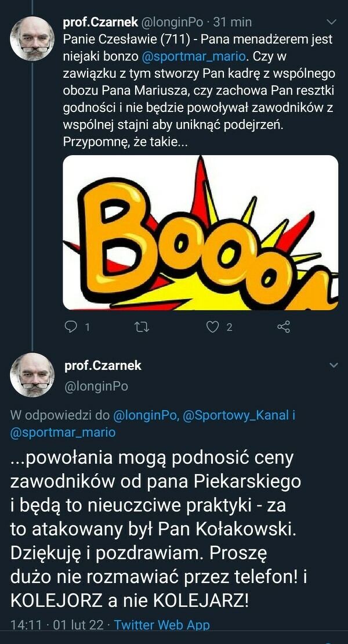The height and width of the screenshot is (644, 348).
Task: Open @sportmar_mario mention in first tweet
Action: [194, 57]
